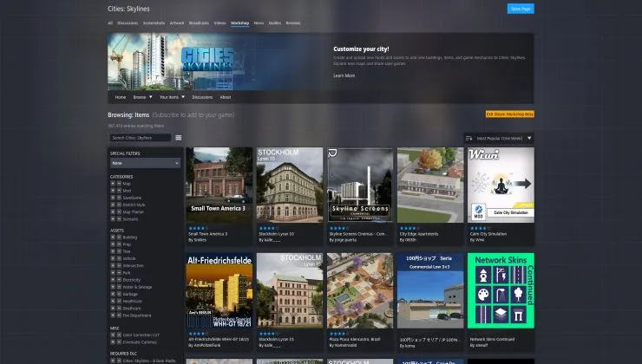
Task: Open the Special Filters dropdown
Action: 145,163
